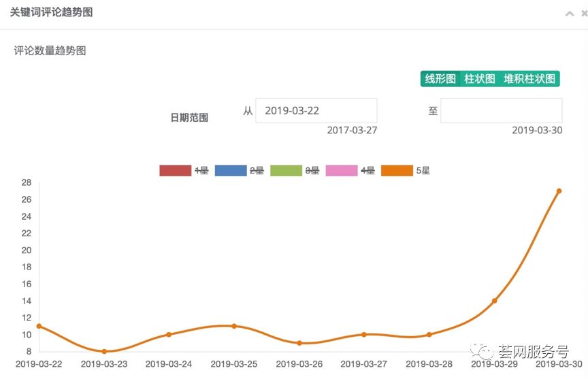588x377 pixels.
Task: Click the 1星 legend label
Action: (x=201, y=171)
